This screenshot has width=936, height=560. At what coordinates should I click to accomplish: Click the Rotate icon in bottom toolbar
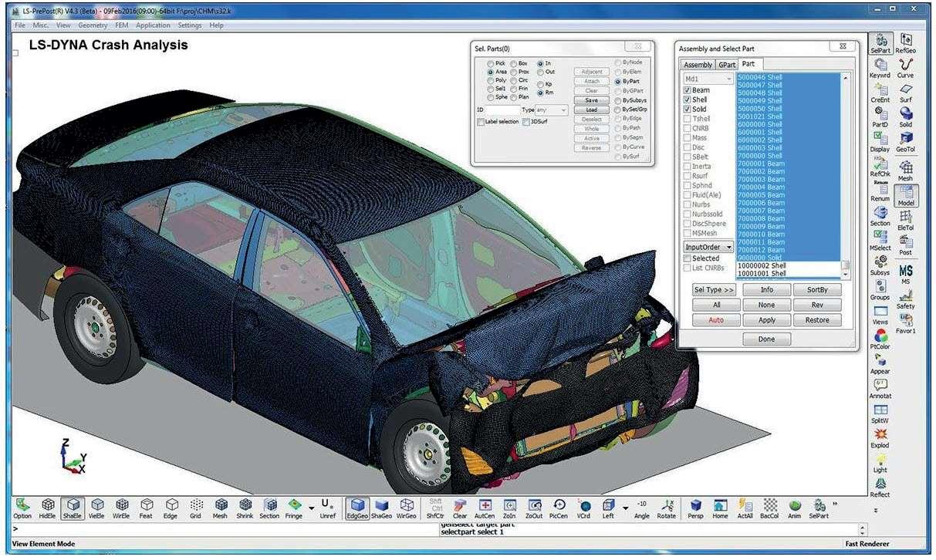click(x=666, y=508)
